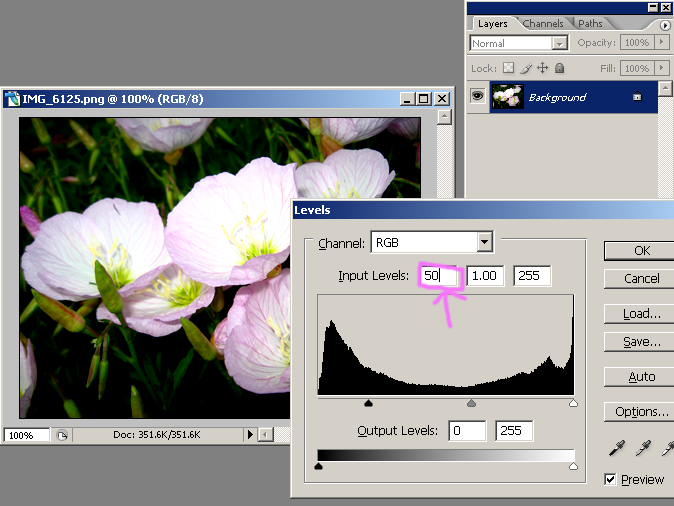
Task: Click the Layers palette scrollbar up arrow
Action: [665, 89]
